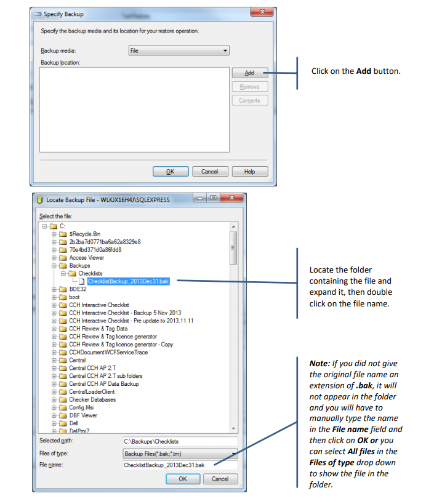The width and height of the screenshot is (434, 504).
Task: Click the File name input field
Action: (180, 465)
